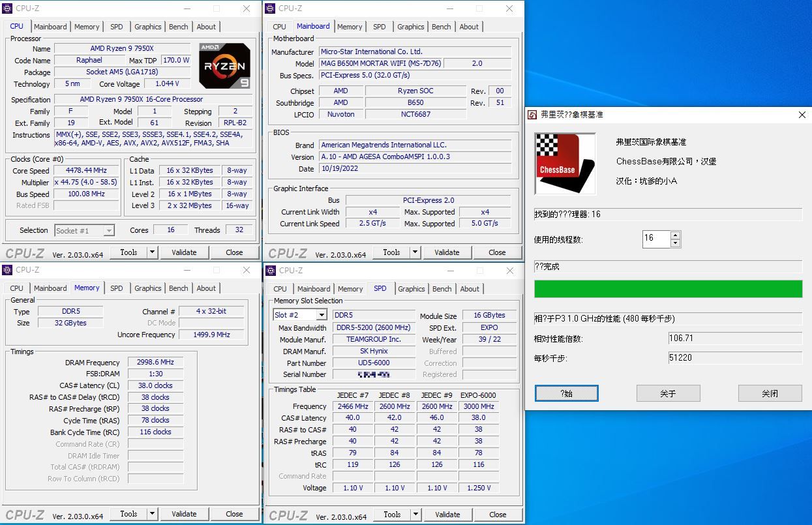Click the Fritz Chess Benchmark title bar icon
812x525 pixels.
point(533,115)
